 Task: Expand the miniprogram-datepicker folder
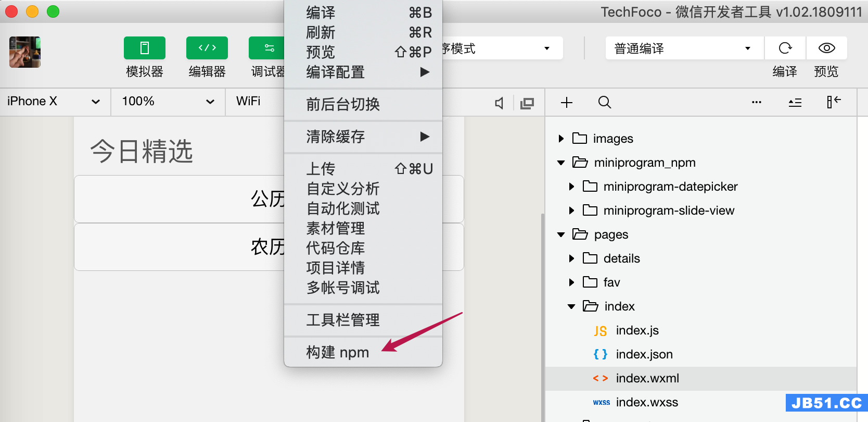[x=571, y=187]
